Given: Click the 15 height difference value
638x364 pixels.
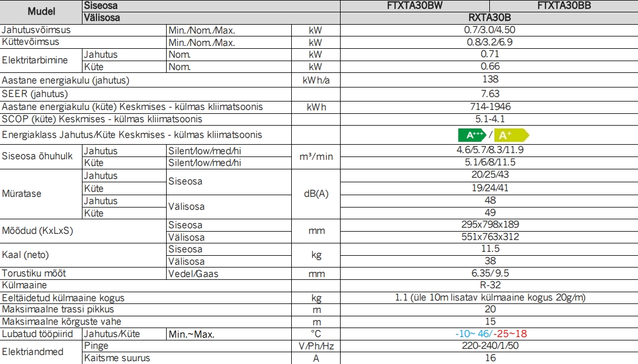Looking at the screenshot, I should pyautogui.click(x=490, y=322).
